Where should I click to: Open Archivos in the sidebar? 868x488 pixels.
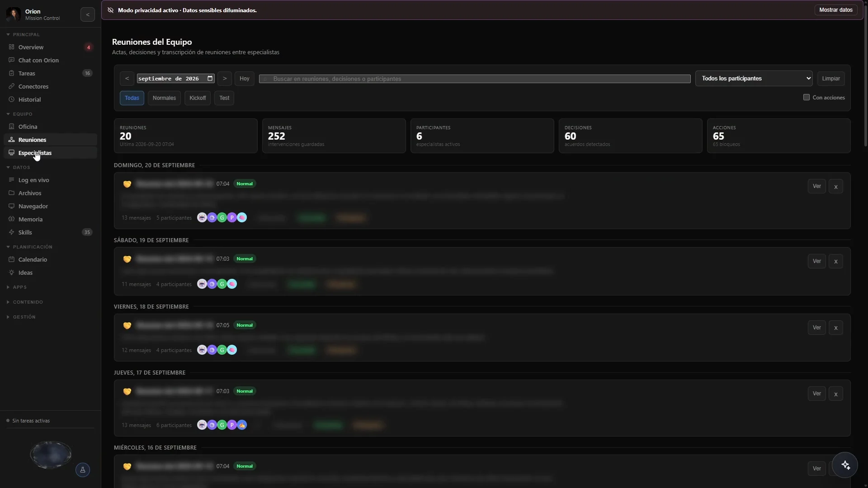(50, 193)
